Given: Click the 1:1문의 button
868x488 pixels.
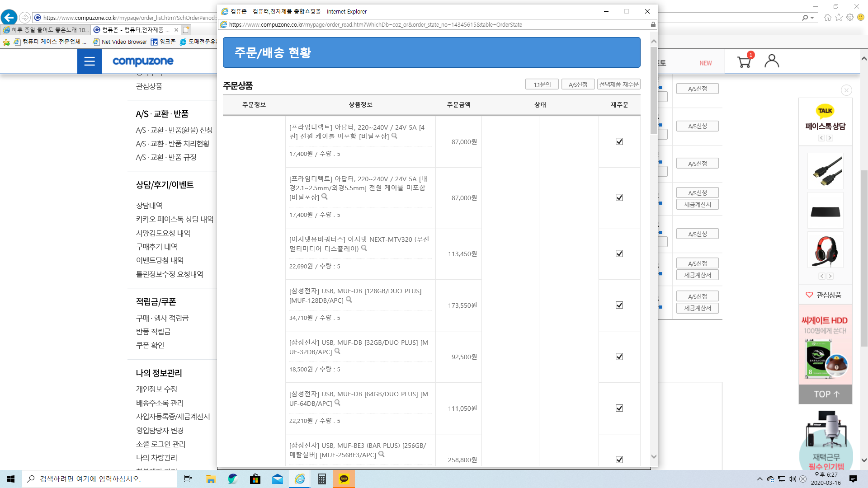Looking at the screenshot, I should [x=542, y=84].
